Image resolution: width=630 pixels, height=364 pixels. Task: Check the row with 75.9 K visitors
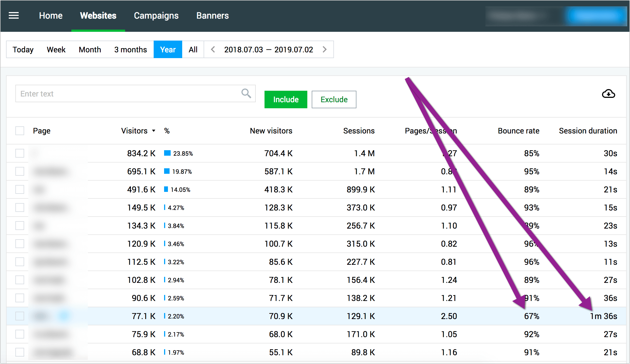(x=20, y=334)
